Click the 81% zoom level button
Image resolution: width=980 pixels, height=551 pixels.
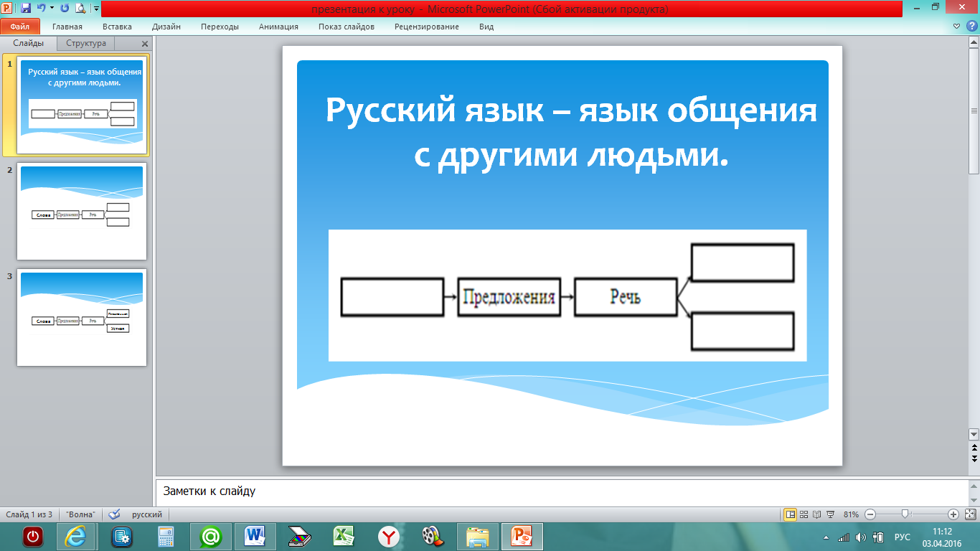coord(851,514)
